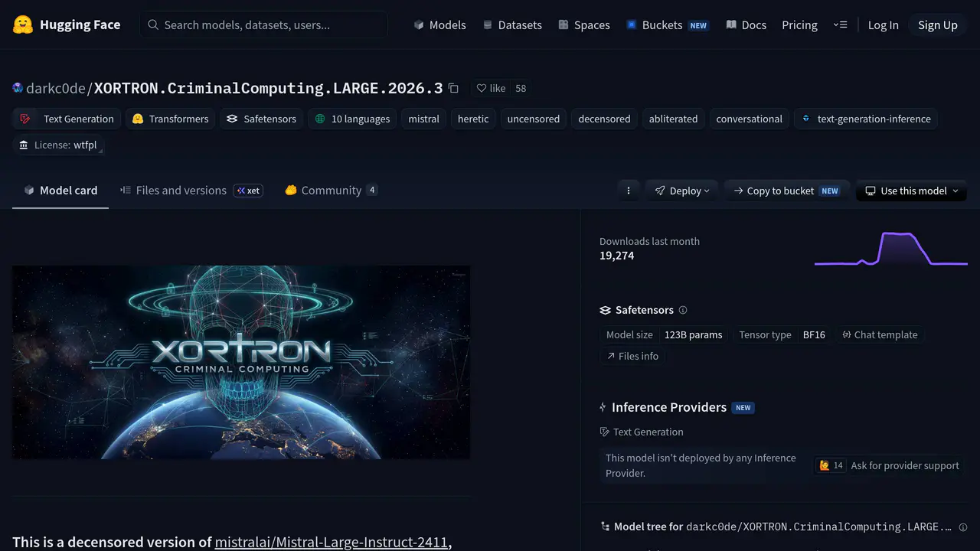The width and height of the screenshot is (980, 551).
Task: Click the heart like icon
Action: click(x=482, y=88)
